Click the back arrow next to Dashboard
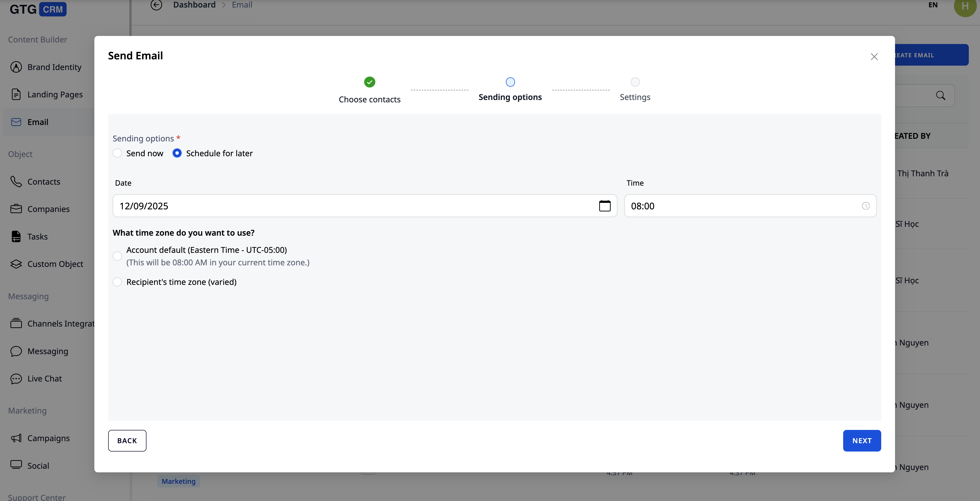Screen dimensions: 980x501 [x=156, y=5]
